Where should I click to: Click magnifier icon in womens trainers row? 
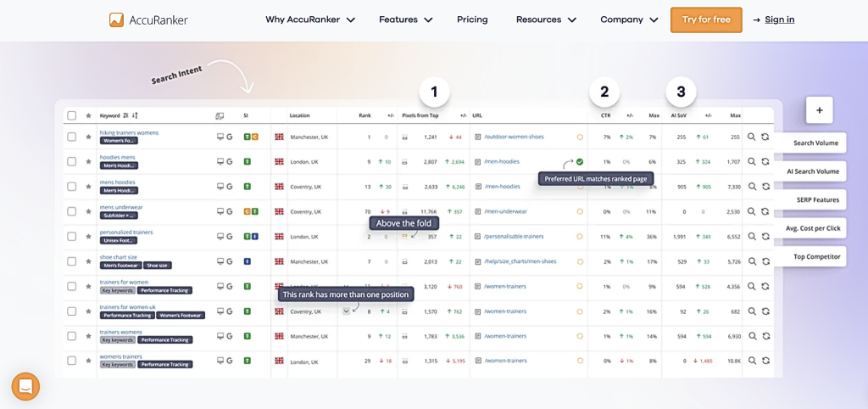coord(751,361)
